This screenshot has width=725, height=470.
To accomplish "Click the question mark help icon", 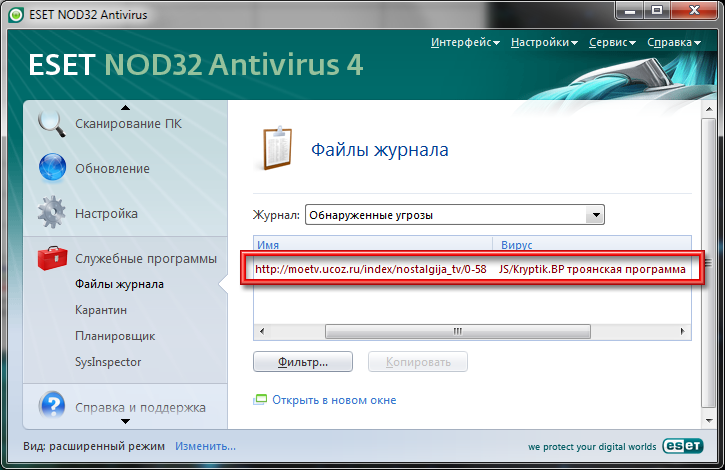I will (x=52, y=406).
